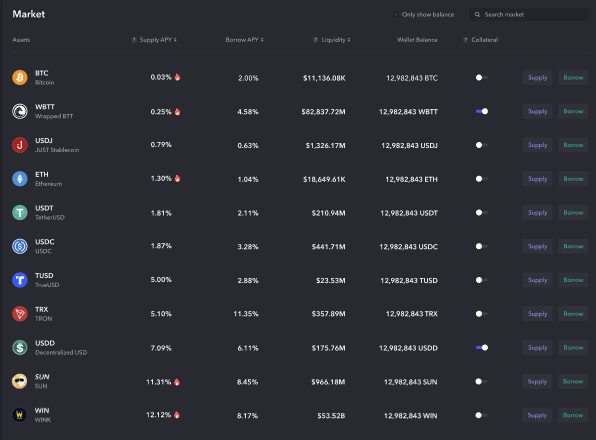
Task: Click the flame icon beside WBTT 0.25%
Action: pyautogui.click(x=178, y=112)
